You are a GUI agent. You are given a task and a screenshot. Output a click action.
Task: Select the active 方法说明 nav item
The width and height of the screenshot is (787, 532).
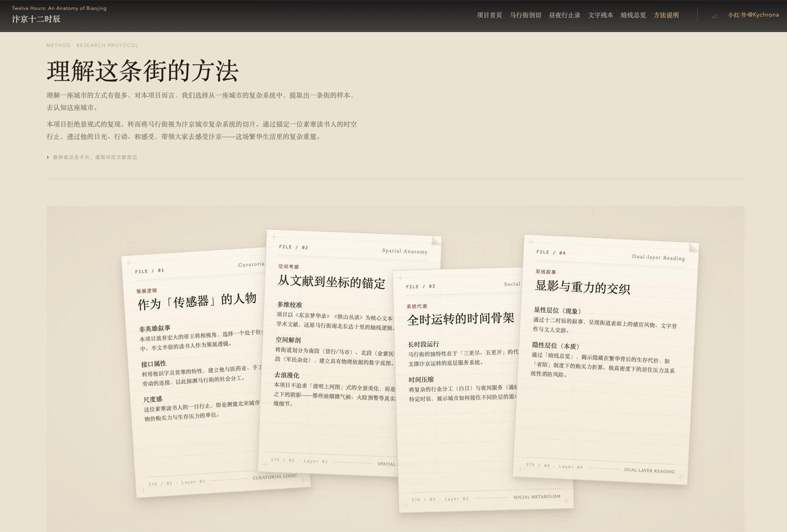point(666,15)
